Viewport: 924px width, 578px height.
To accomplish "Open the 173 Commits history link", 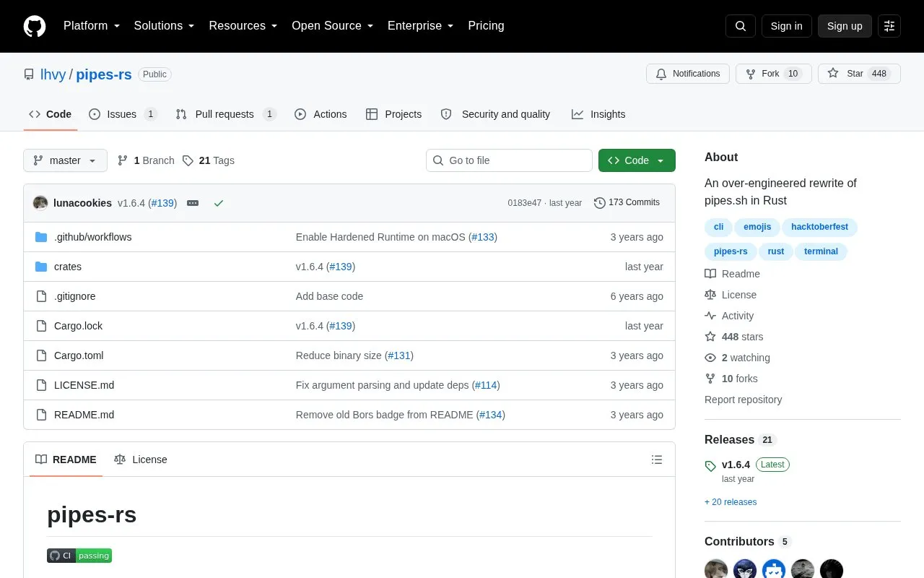I will (627, 203).
